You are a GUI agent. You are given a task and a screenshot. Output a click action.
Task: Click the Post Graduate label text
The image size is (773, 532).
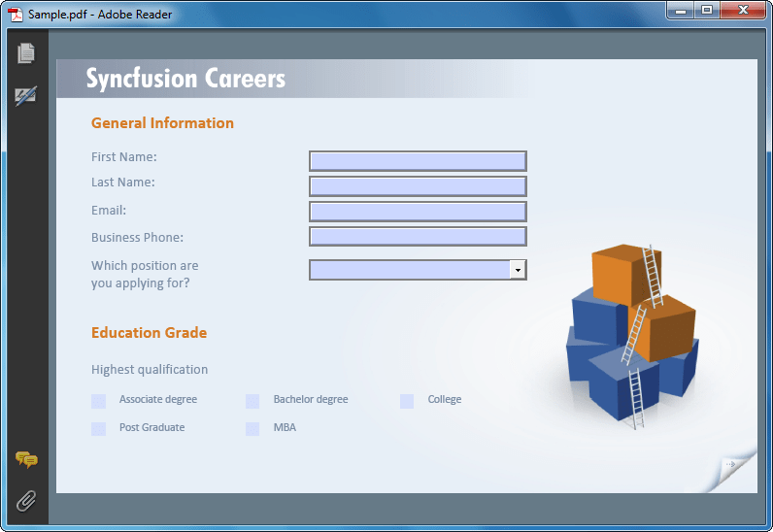[151, 427]
